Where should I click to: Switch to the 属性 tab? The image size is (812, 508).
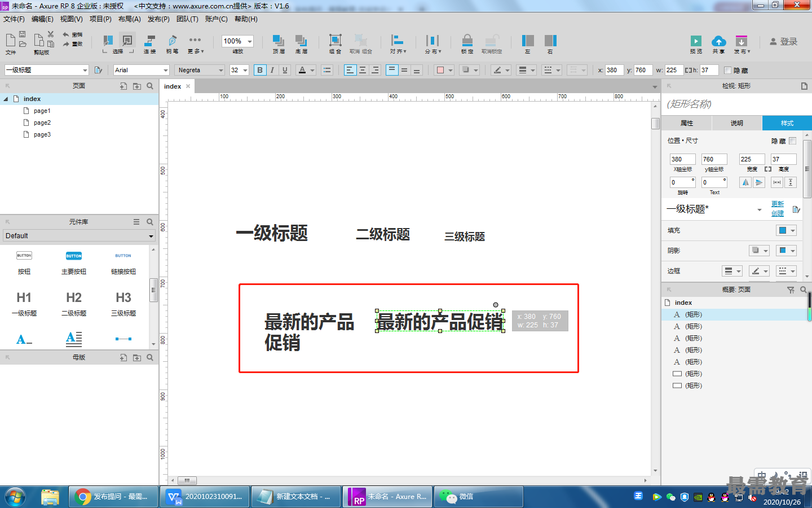[x=687, y=123]
